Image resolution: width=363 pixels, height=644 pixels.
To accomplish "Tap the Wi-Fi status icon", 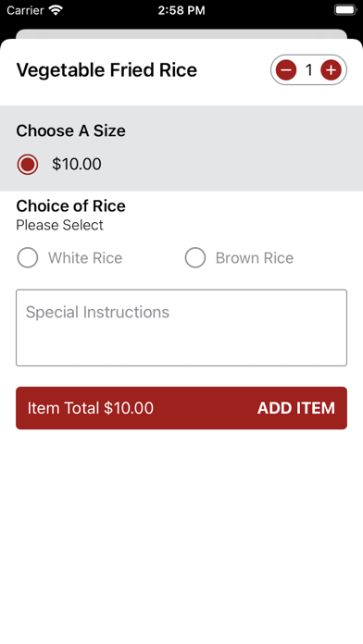I will [56, 10].
